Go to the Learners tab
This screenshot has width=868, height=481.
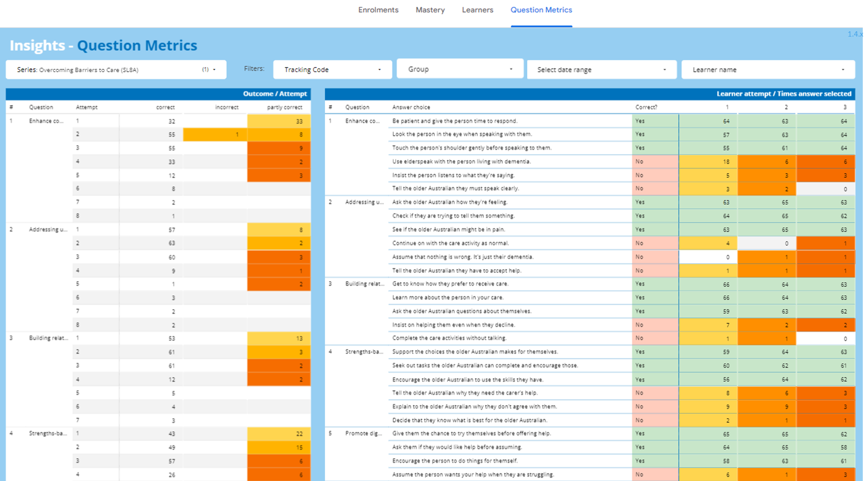click(477, 10)
